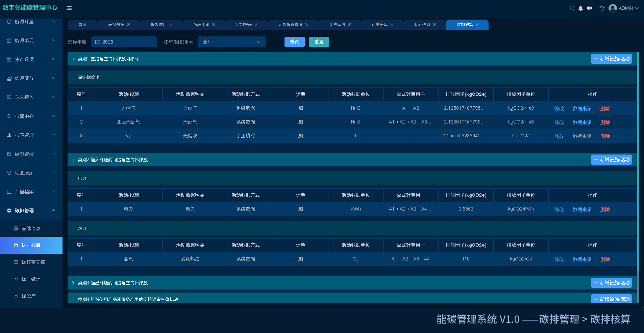Click 删除 for the yy row

pos(605,136)
